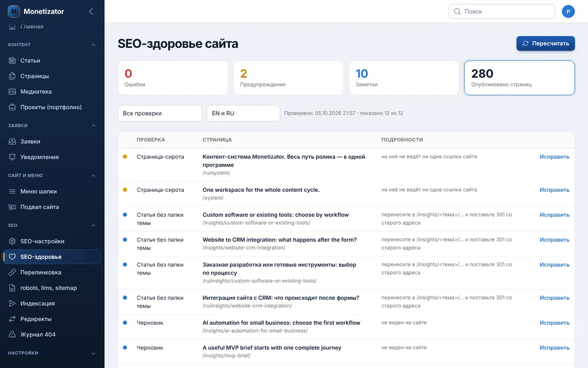Click the Редиректы arrows icon
The height and width of the screenshot is (368, 588).
click(12, 319)
